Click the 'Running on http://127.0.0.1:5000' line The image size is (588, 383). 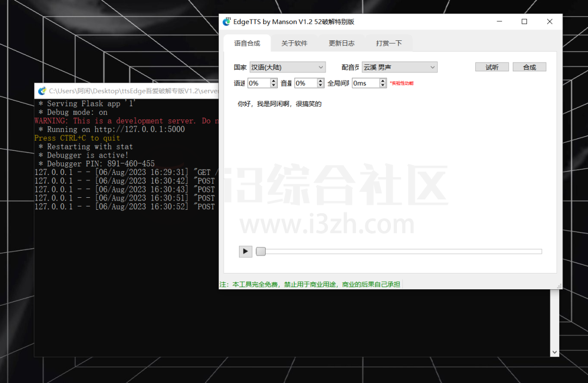point(112,130)
